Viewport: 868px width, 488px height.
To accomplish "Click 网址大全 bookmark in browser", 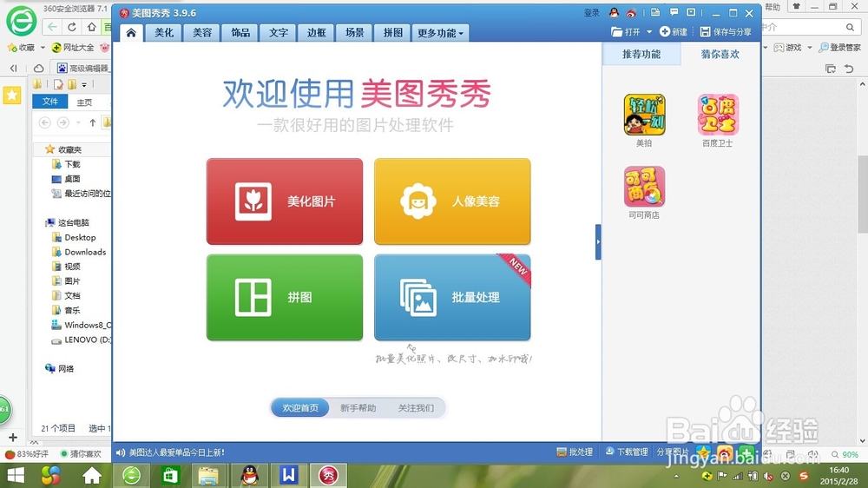I will coord(73,48).
